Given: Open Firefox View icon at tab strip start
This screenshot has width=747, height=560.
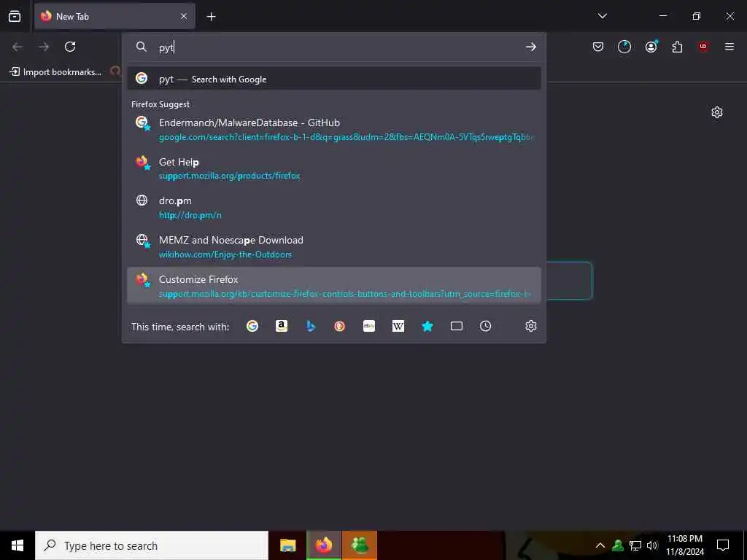Looking at the screenshot, I should (15, 16).
